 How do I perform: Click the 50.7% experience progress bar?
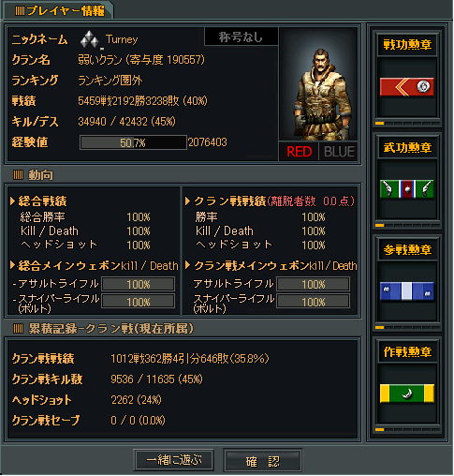[x=133, y=142]
